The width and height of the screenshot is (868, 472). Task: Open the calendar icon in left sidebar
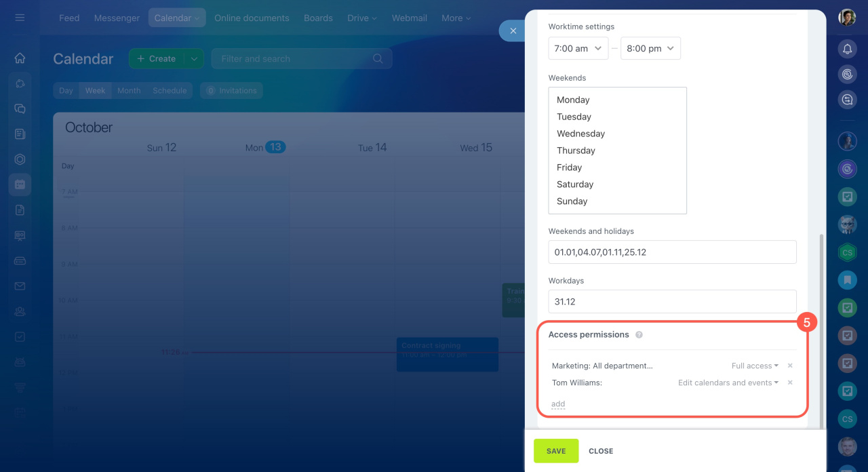click(20, 184)
